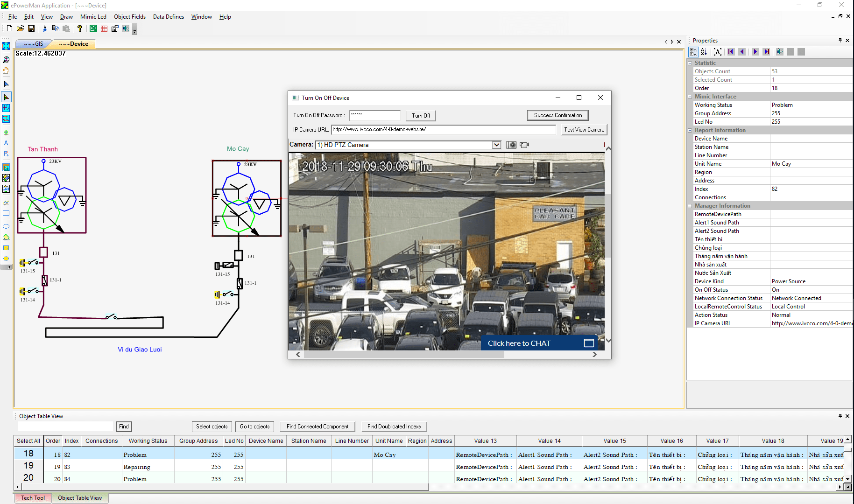Viewport: 854px width, 504px height.
Task: Click Find Connected Component button
Action: click(x=318, y=427)
